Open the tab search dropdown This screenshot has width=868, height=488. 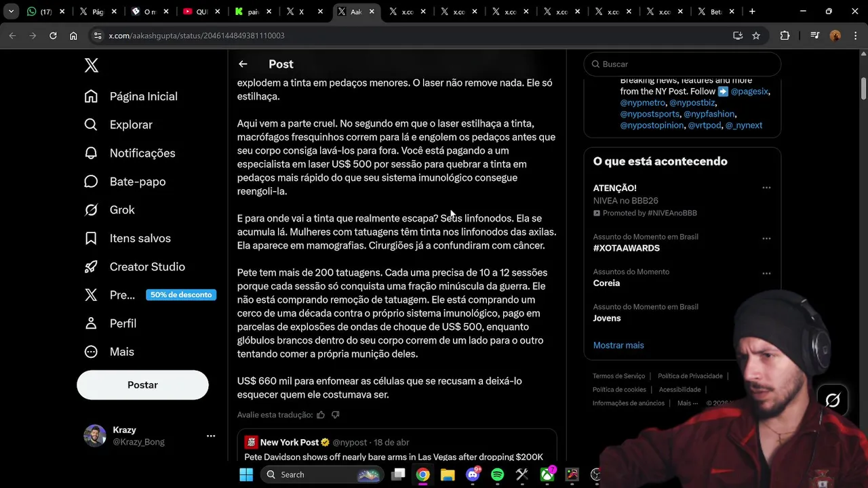pyautogui.click(x=11, y=12)
